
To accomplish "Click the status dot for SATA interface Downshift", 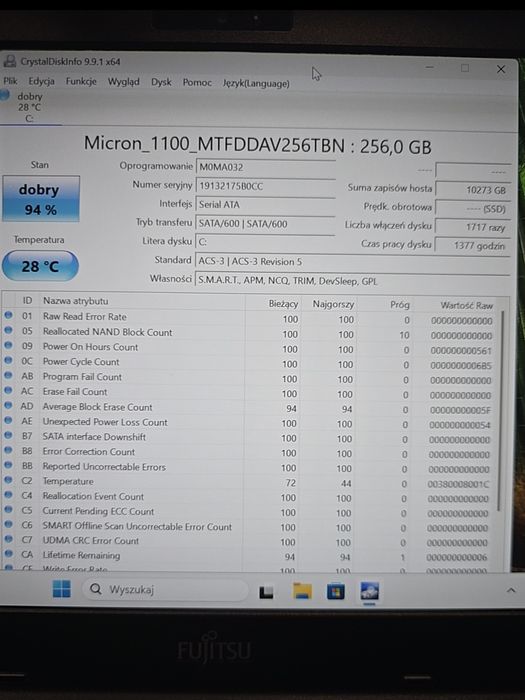I will coord(8,435).
